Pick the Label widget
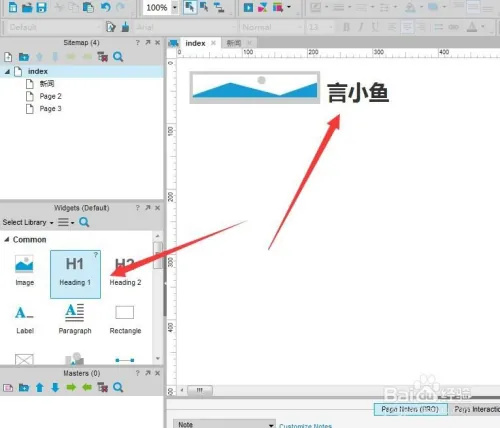 pyautogui.click(x=25, y=319)
